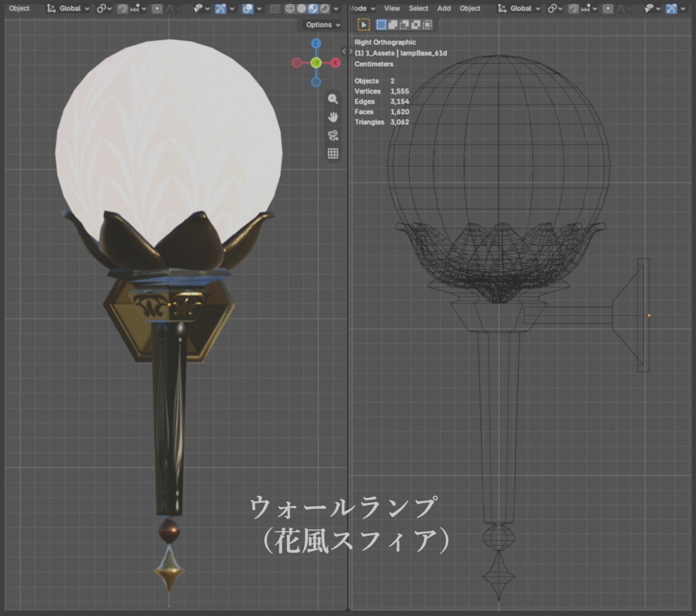Toggle snapping magnet in right viewport
The image size is (696, 616).
click(573, 8)
